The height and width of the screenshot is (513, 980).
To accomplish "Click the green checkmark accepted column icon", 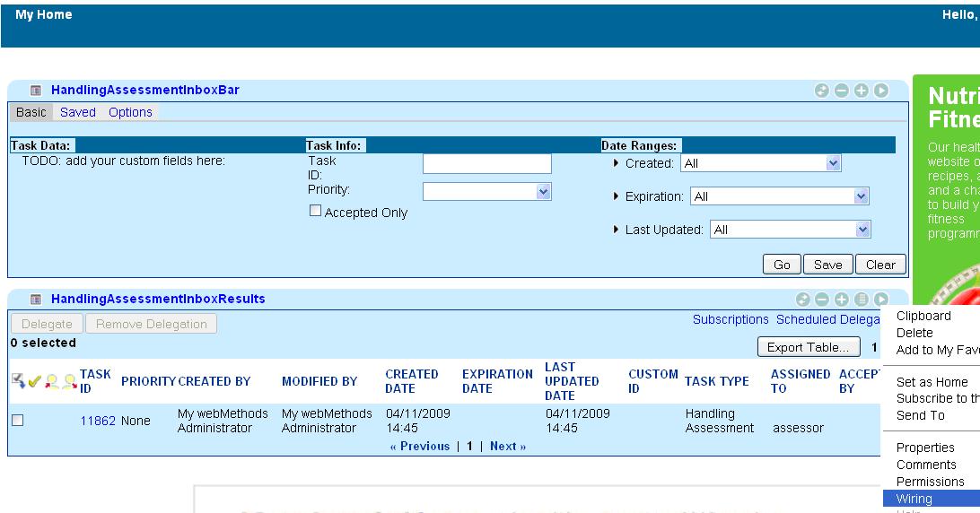I will pyautogui.click(x=35, y=380).
